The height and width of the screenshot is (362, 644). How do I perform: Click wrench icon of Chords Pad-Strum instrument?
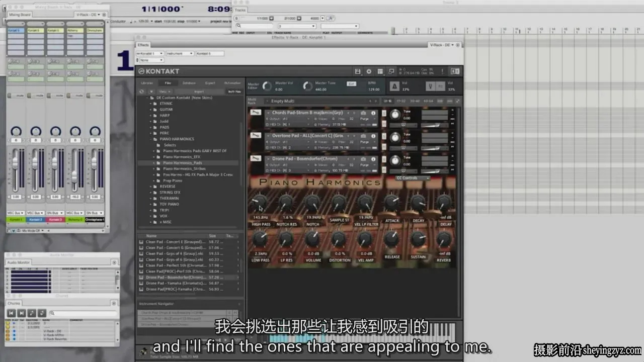point(256,113)
